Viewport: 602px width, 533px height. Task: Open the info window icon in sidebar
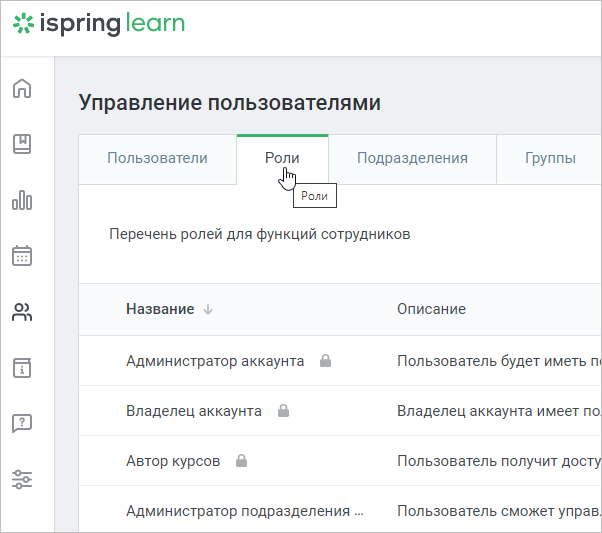point(22,368)
